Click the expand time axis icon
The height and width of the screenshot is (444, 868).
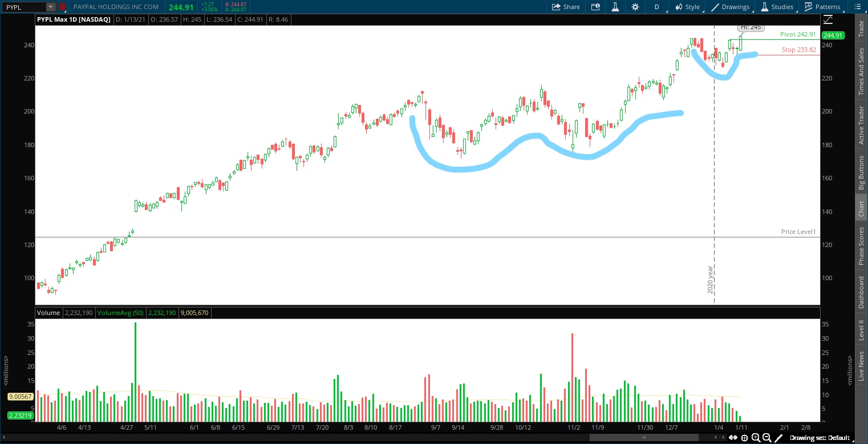point(733,438)
